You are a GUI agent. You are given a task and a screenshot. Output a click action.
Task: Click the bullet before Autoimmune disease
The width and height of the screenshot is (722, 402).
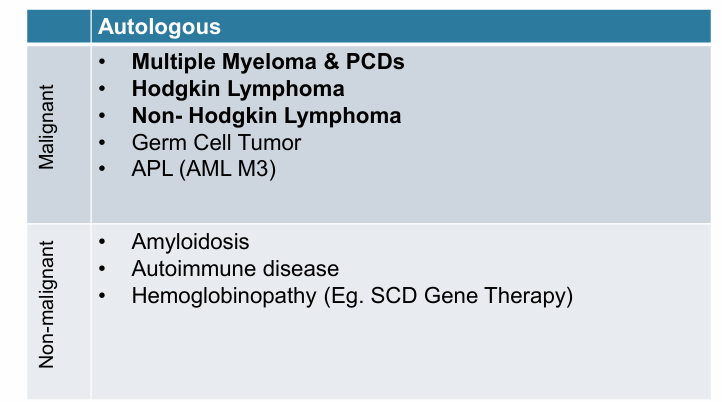tap(104, 269)
